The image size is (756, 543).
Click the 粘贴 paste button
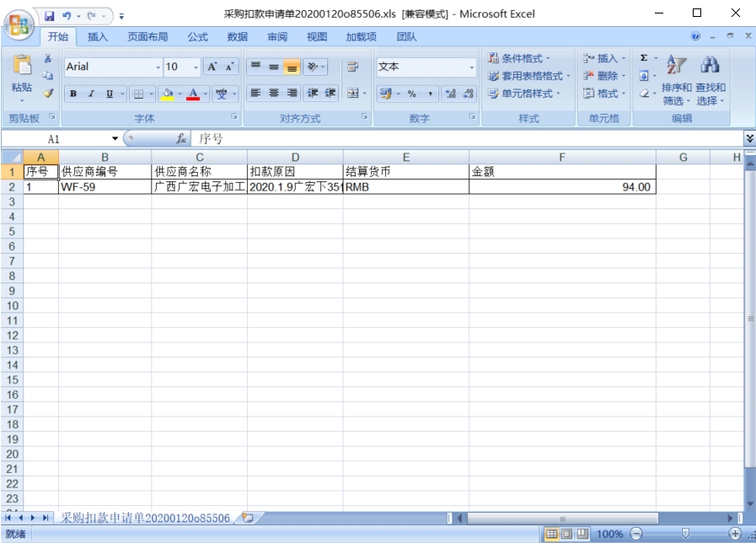point(21,74)
